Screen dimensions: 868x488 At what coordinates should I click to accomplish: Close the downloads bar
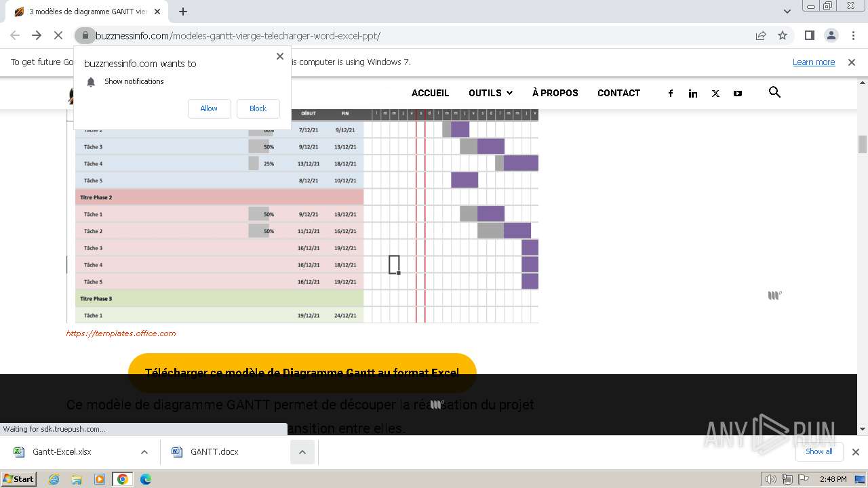[855, 452]
